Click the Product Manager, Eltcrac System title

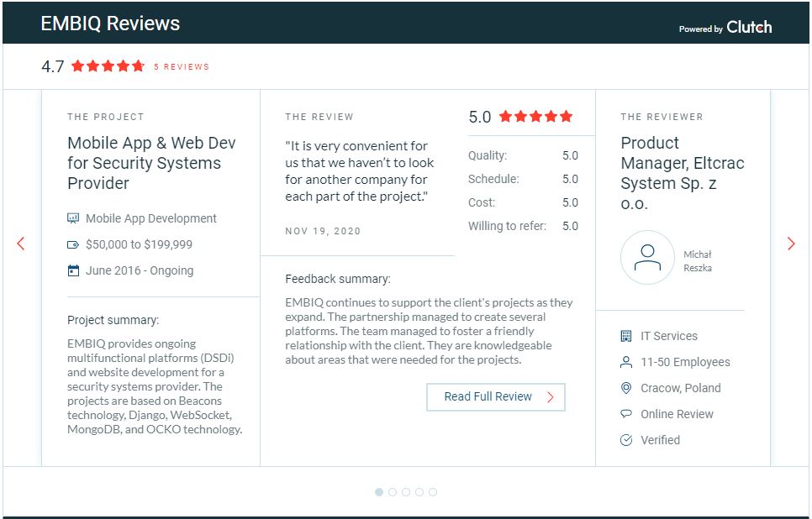click(x=683, y=173)
